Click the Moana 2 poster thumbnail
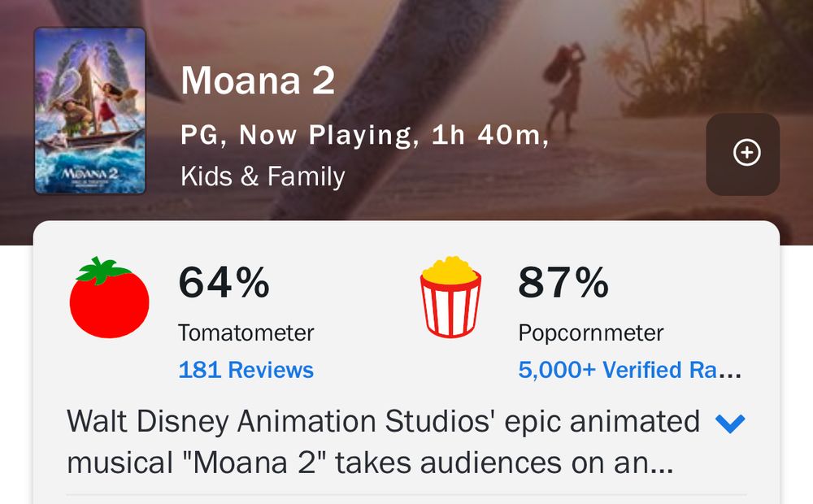This screenshot has height=504, width=813. pyautogui.click(x=89, y=111)
